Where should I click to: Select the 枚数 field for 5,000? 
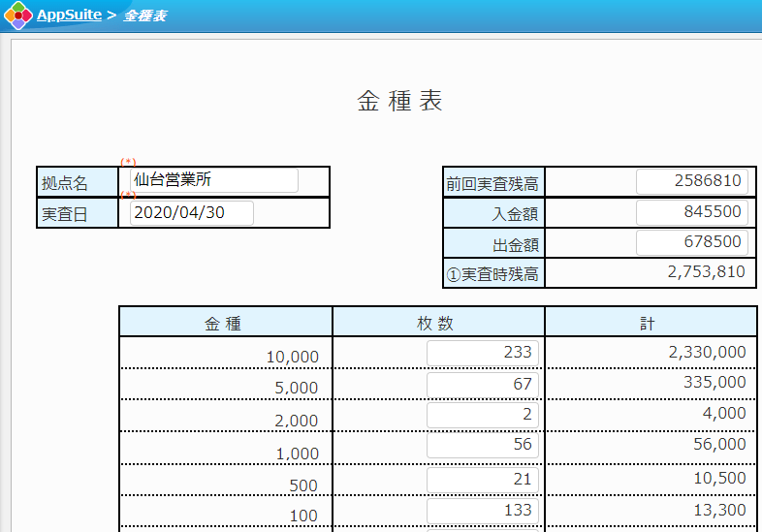tap(482, 385)
